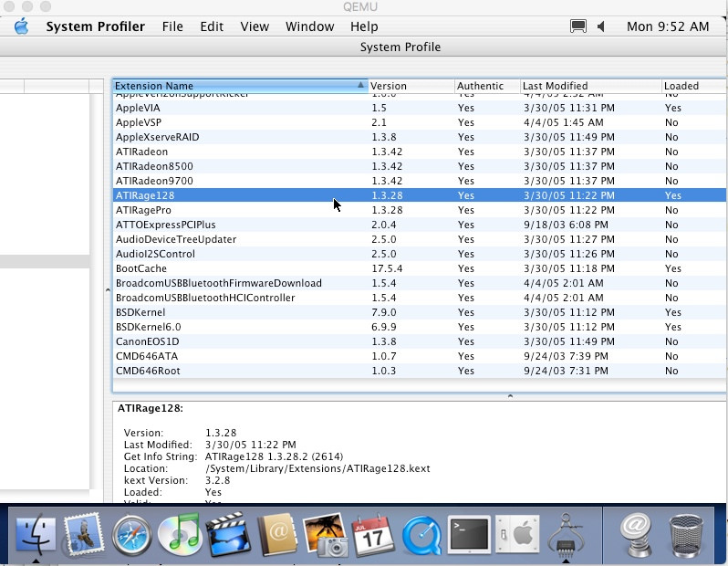Open System Preferences in the Dock
This screenshot has width=728, height=566.
(x=517, y=534)
